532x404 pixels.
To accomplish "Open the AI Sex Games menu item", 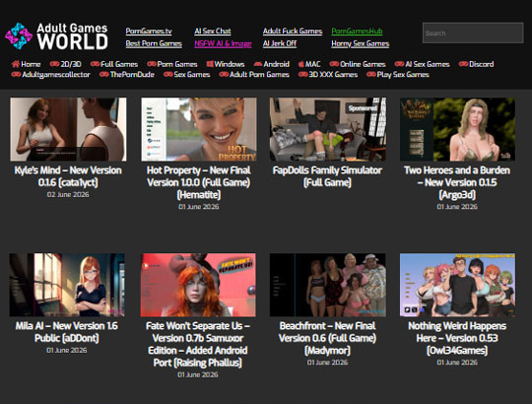I will (x=428, y=64).
